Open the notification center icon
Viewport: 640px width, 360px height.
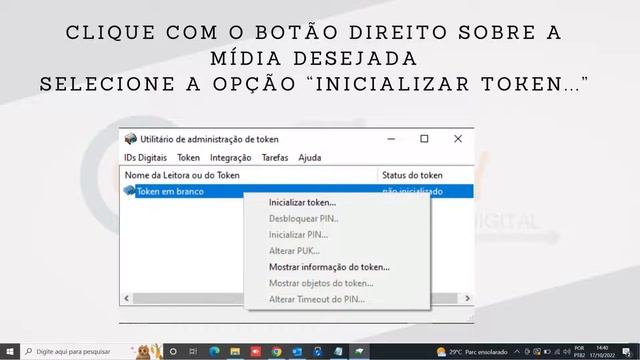pyautogui.click(x=627, y=351)
